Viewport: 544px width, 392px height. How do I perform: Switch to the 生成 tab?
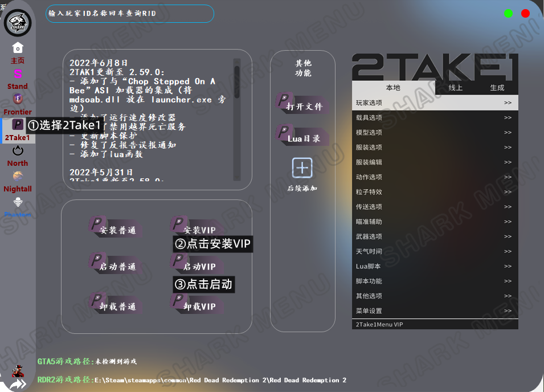tap(497, 88)
